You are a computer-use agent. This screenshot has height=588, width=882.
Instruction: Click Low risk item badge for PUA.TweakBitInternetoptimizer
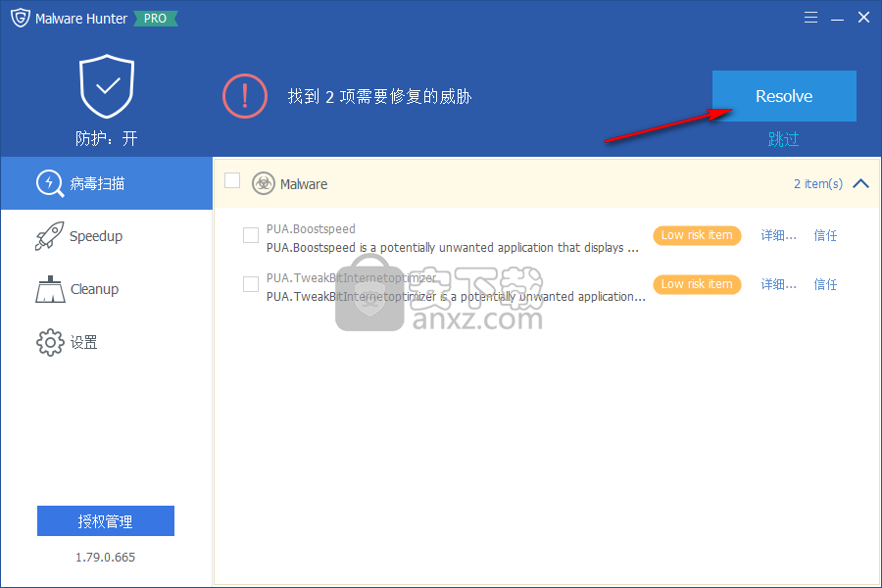point(697,284)
